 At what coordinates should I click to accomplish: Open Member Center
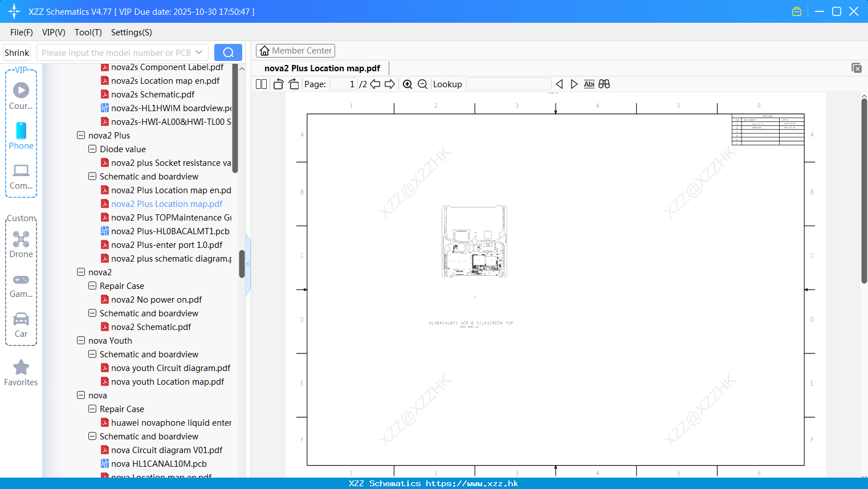(295, 51)
